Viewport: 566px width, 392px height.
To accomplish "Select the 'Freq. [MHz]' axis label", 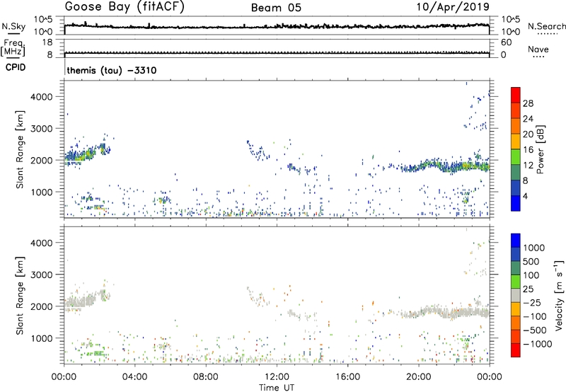I will [x=13, y=47].
